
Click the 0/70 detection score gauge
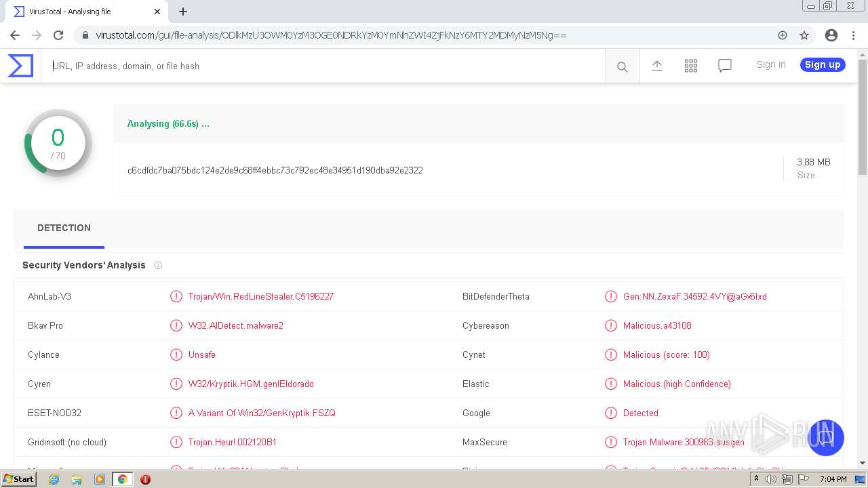(58, 143)
